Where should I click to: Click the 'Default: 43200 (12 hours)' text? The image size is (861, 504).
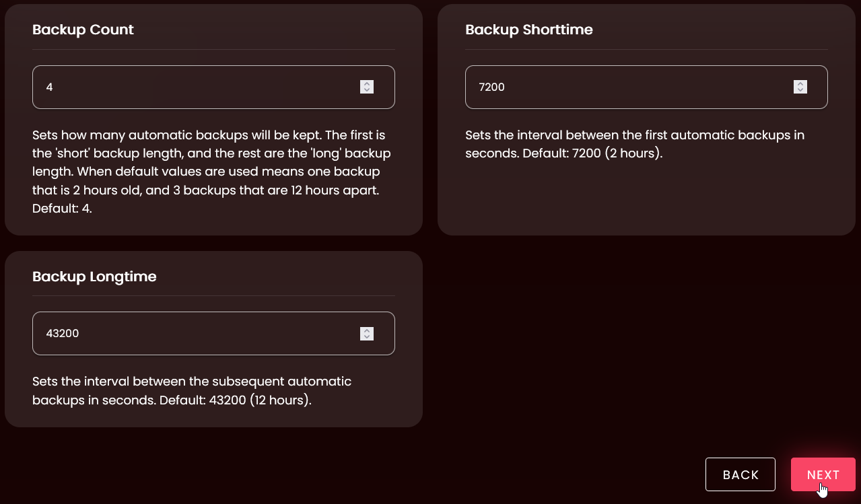click(261, 400)
